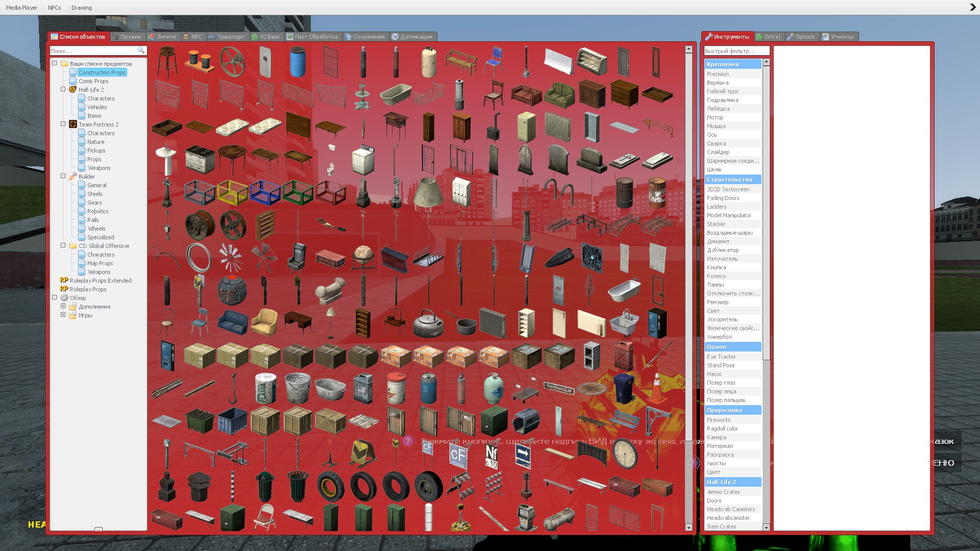The width and height of the screenshot is (980, 551).
Task: Open Roleplay Props Extended list
Action: (x=101, y=281)
